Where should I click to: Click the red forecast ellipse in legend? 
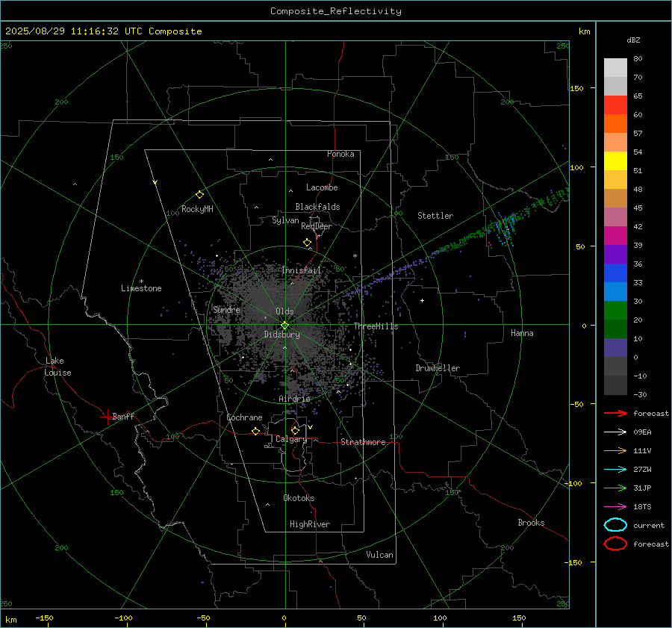click(x=615, y=544)
